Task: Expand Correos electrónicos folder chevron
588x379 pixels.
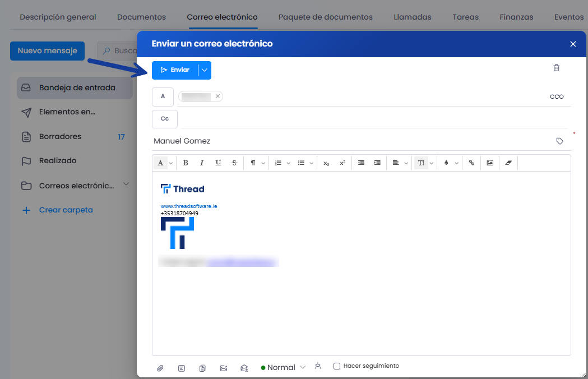Action: click(126, 184)
